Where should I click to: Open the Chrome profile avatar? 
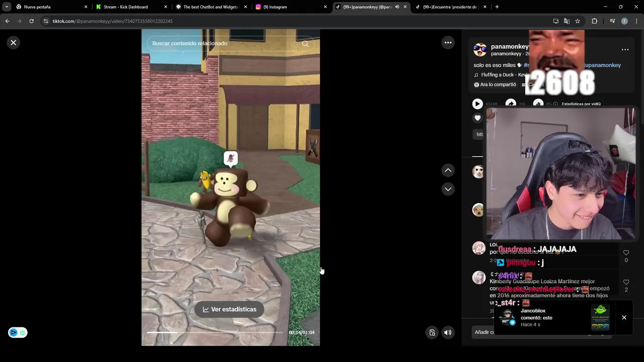[624, 21]
